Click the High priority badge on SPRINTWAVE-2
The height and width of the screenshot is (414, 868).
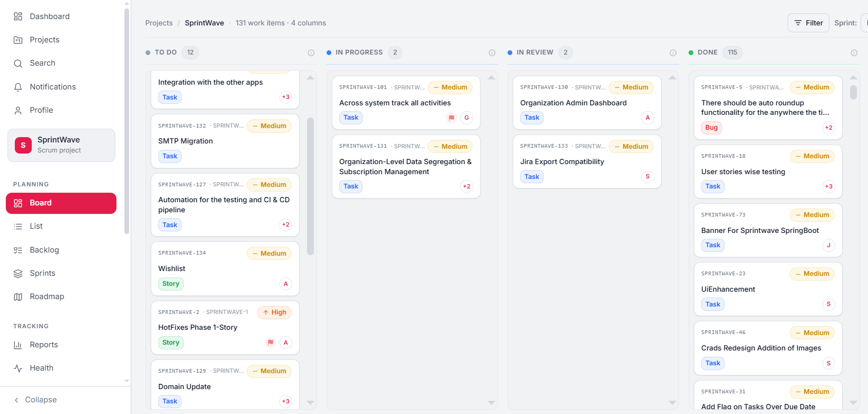pos(274,312)
